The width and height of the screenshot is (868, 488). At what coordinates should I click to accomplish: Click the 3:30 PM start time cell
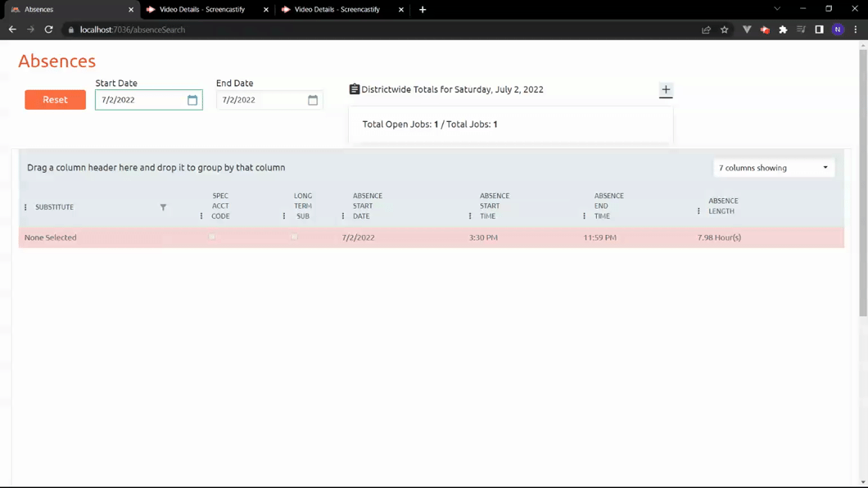[x=483, y=237]
